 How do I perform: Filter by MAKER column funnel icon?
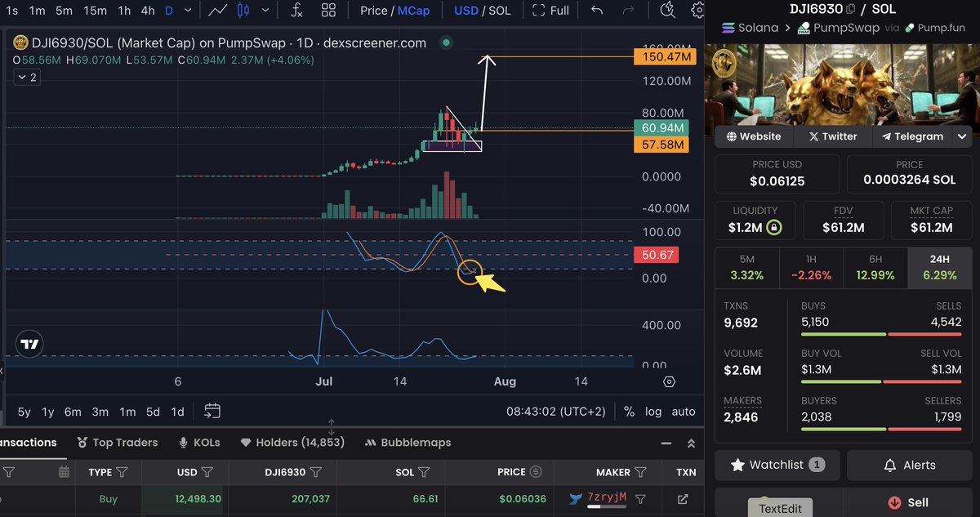(640, 471)
